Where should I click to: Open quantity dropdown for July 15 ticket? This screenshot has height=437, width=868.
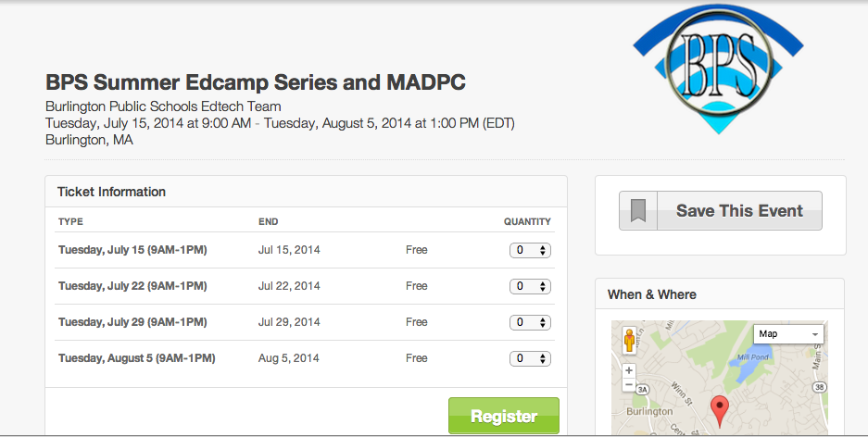(531, 250)
